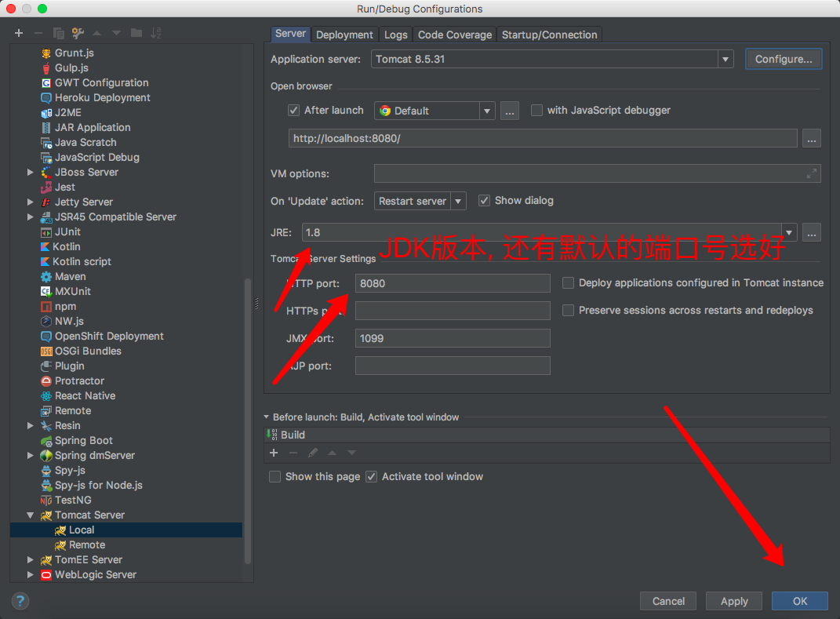Select Remote under Tomcat Server

[87, 545]
